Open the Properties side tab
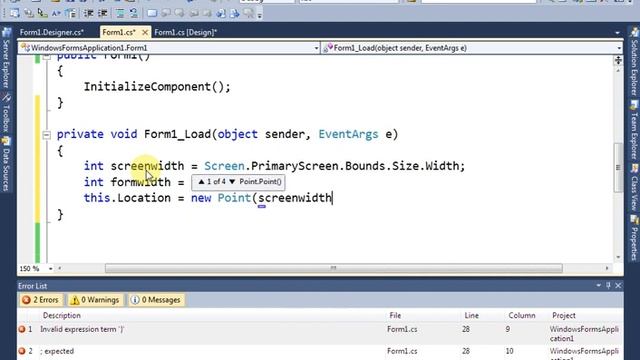 coord(634,238)
